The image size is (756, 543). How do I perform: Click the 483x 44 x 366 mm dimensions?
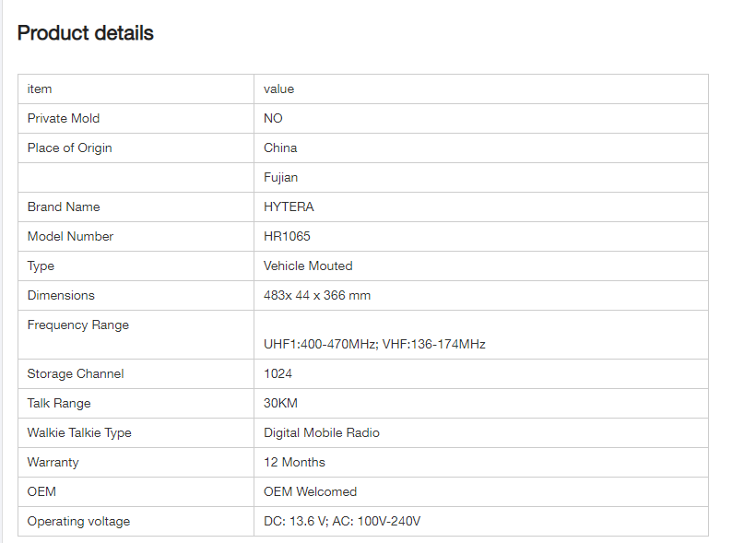(317, 295)
